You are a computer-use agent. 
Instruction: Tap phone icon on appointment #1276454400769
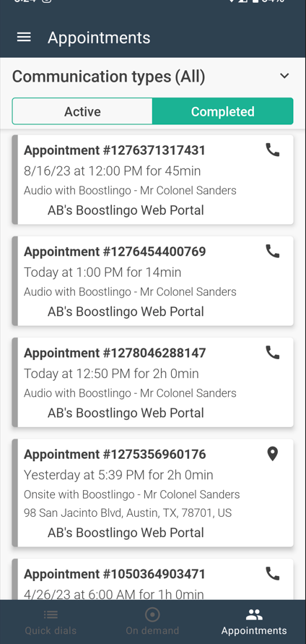pyautogui.click(x=273, y=251)
